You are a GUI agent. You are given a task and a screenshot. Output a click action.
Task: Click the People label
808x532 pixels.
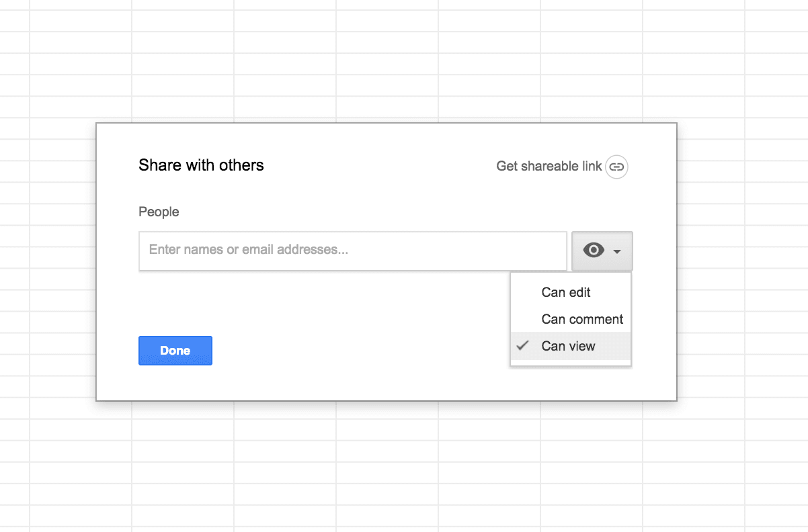159,212
